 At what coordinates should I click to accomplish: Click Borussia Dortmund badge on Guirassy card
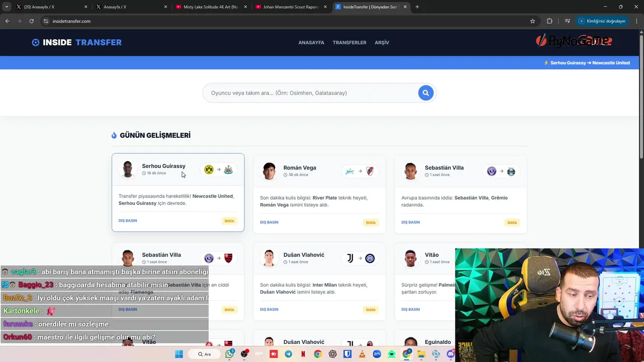pyautogui.click(x=209, y=169)
